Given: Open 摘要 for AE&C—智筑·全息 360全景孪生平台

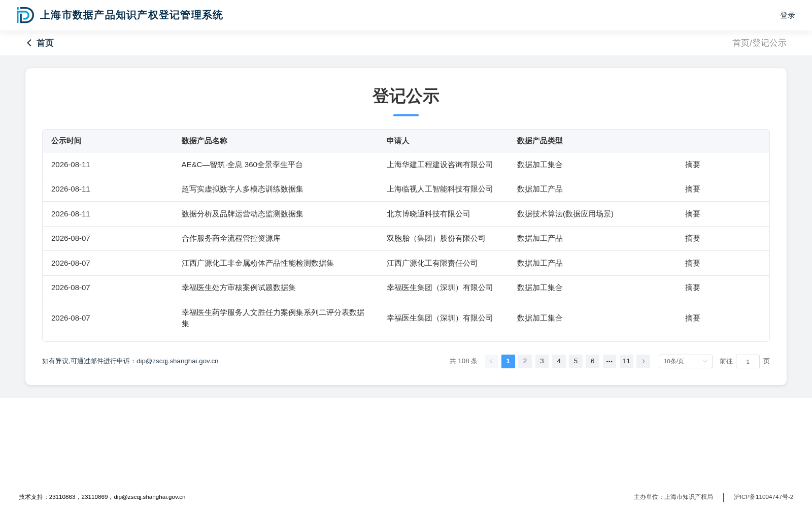Looking at the screenshot, I should [692, 165].
